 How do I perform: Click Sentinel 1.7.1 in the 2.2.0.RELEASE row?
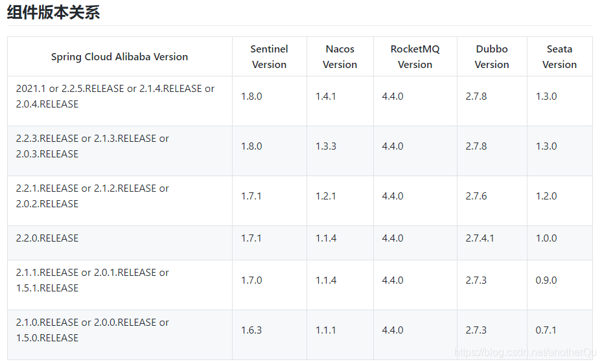click(x=269, y=243)
